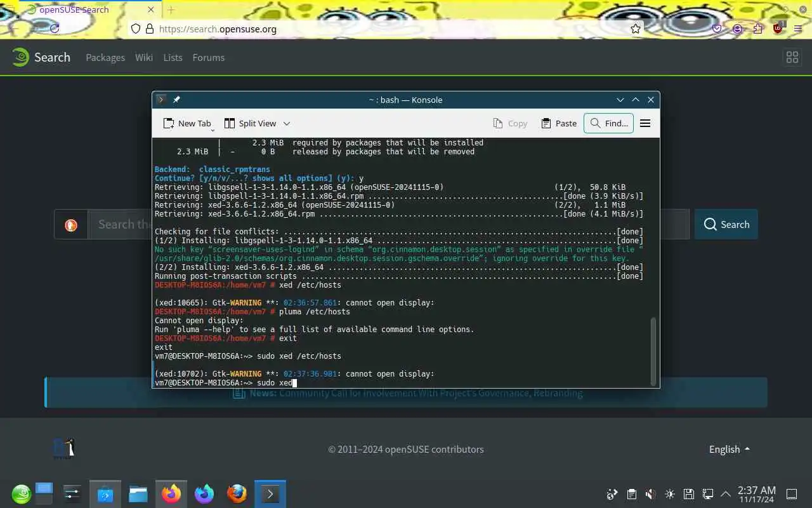The image size is (812, 508).
Task: Open the openSUSE apps grid icon
Action: (x=792, y=57)
